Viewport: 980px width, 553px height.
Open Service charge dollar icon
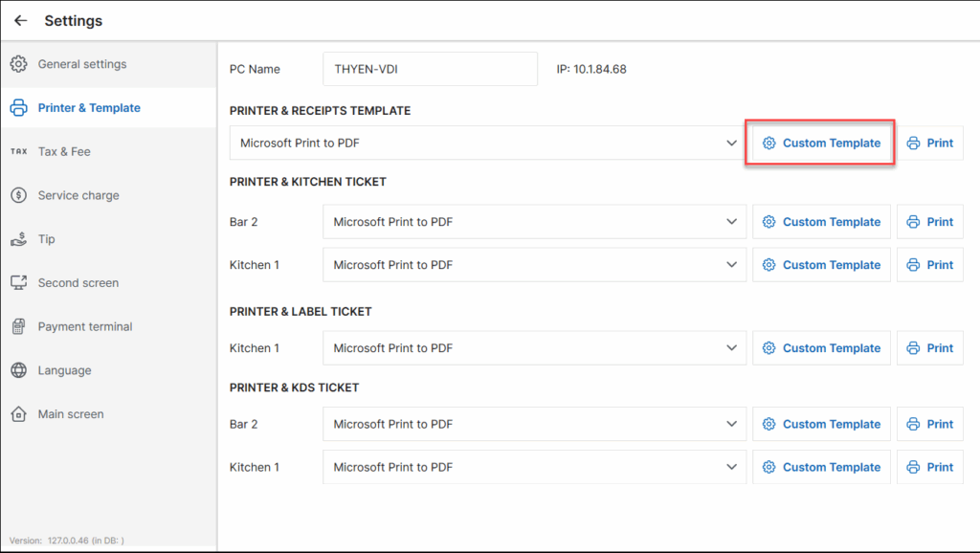click(x=19, y=195)
